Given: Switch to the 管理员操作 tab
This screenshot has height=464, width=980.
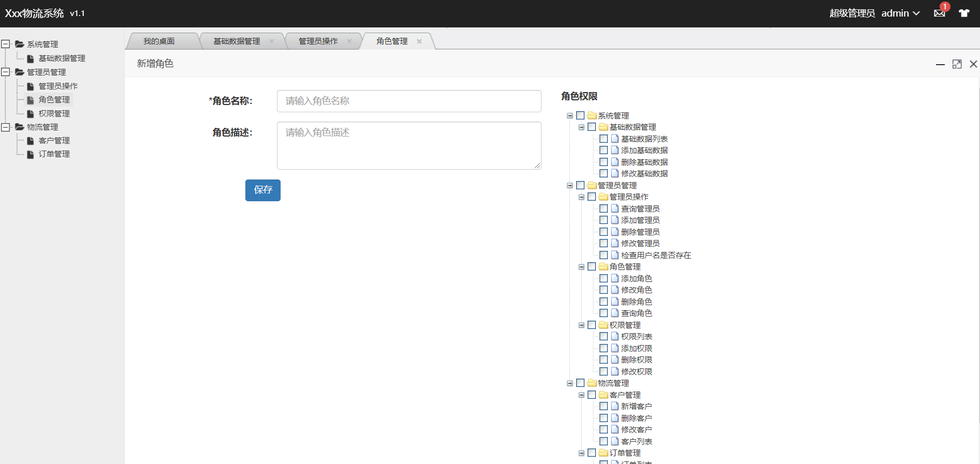Looking at the screenshot, I should point(318,41).
